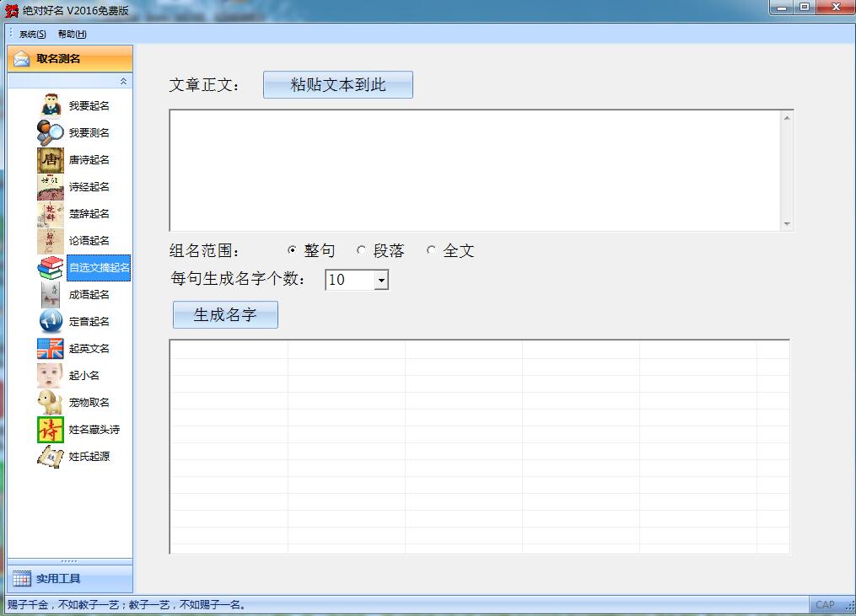Image resolution: width=856 pixels, height=616 pixels.
Task: Select 我要起名 label in sidebar
Action: [89, 106]
